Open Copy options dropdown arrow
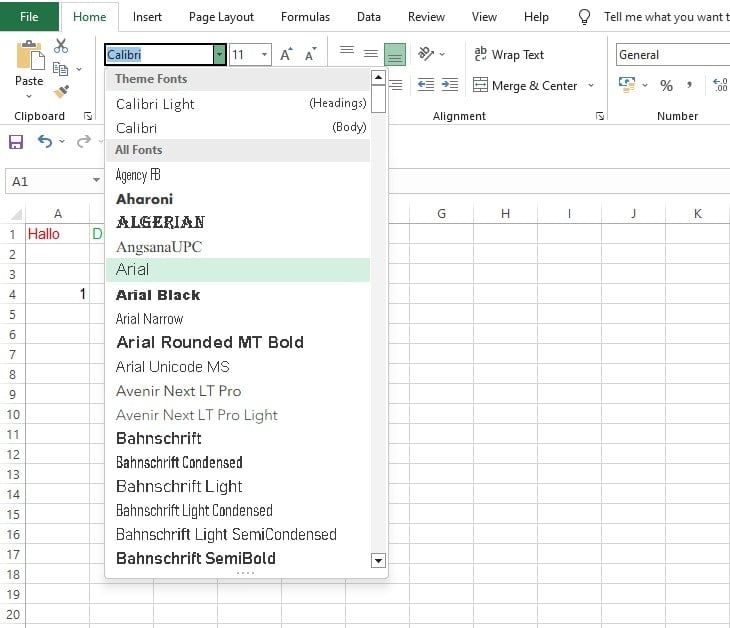Viewport: 730px width, 628px height. pyautogui.click(x=79, y=69)
